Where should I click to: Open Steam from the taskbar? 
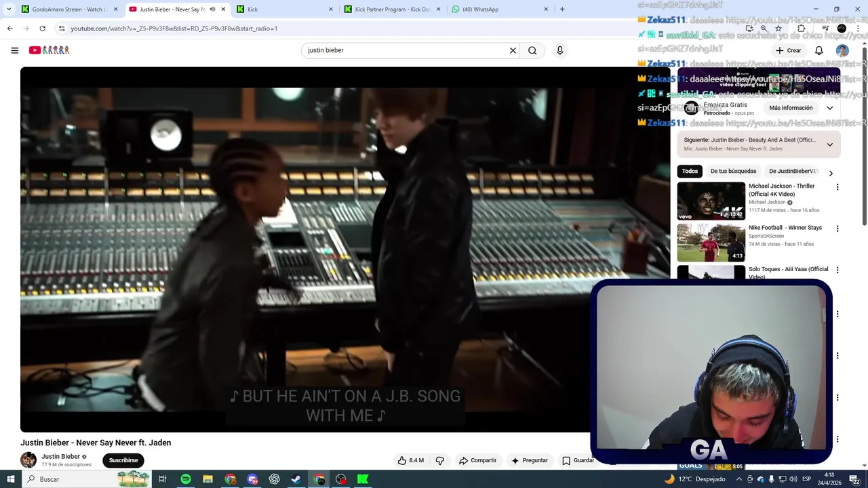coord(296,479)
